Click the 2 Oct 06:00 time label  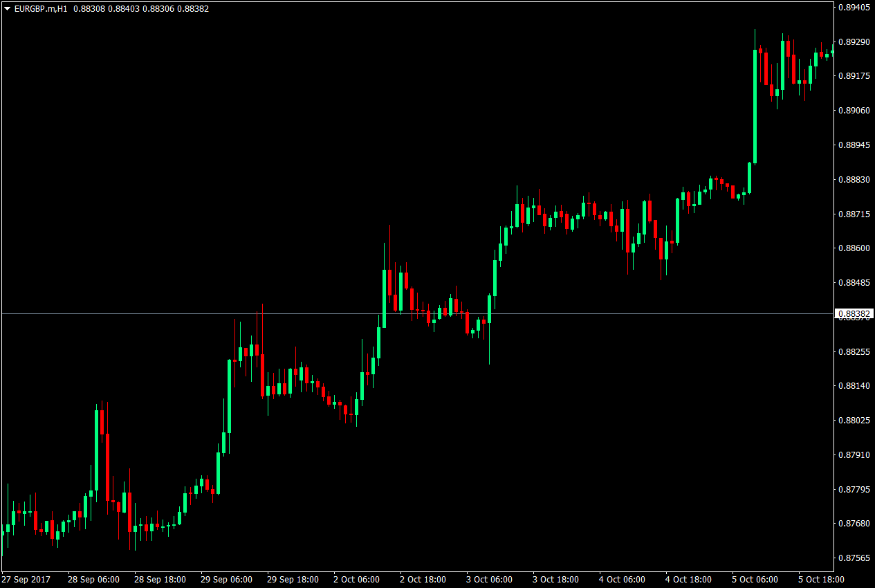[357, 580]
